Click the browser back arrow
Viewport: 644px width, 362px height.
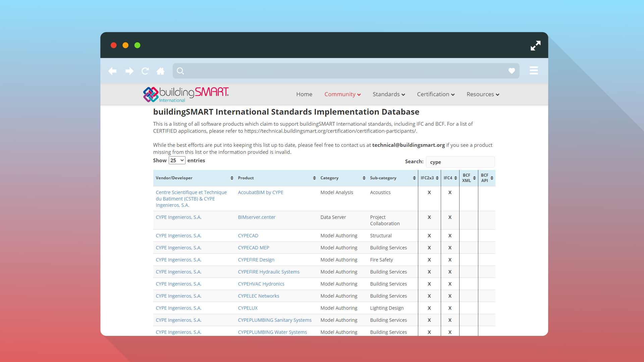(x=112, y=71)
